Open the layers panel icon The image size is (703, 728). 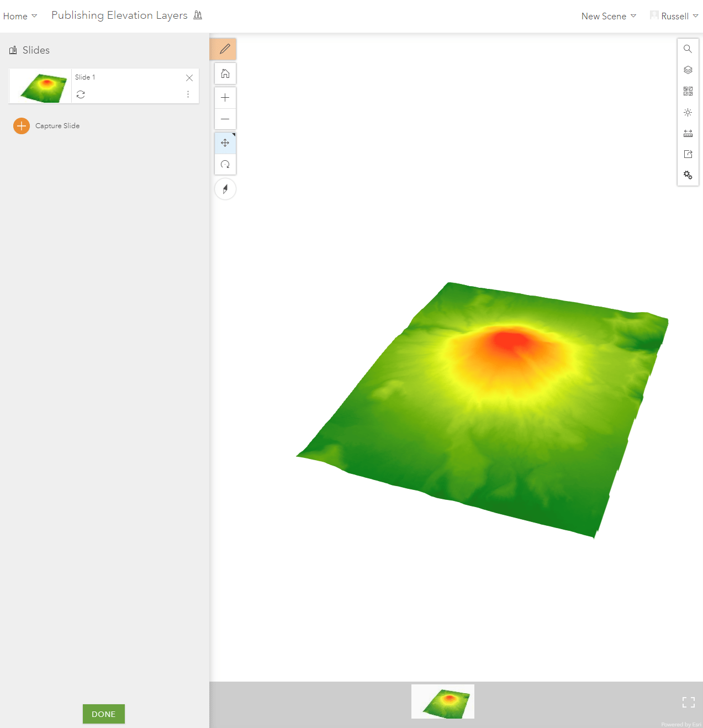pos(688,70)
